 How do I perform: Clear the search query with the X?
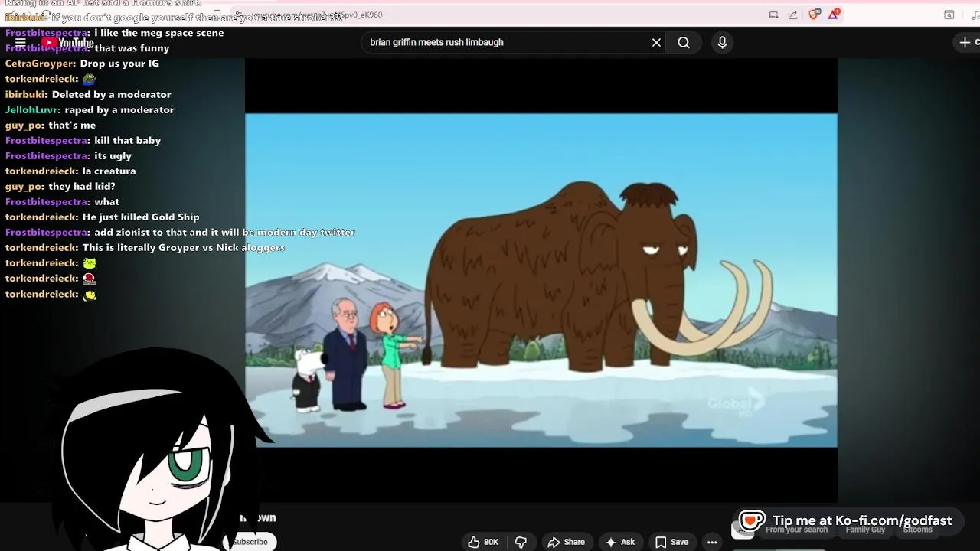[x=656, y=43]
